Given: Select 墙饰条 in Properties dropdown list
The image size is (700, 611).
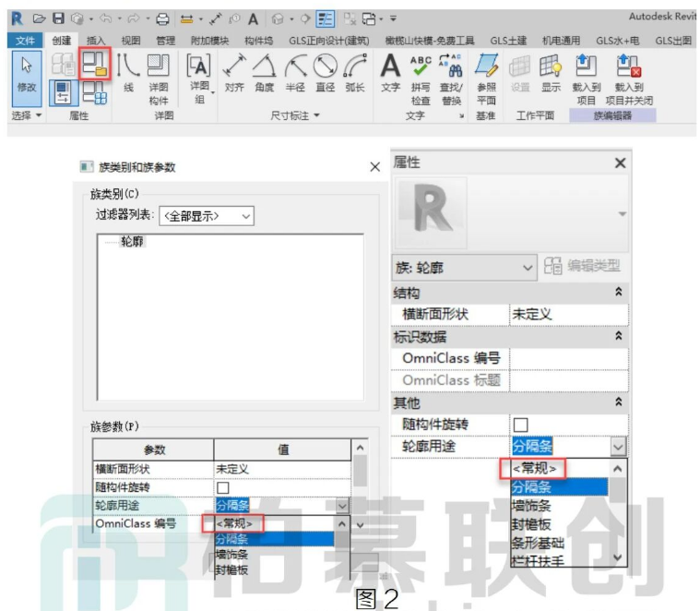Looking at the screenshot, I should click(x=531, y=506).
